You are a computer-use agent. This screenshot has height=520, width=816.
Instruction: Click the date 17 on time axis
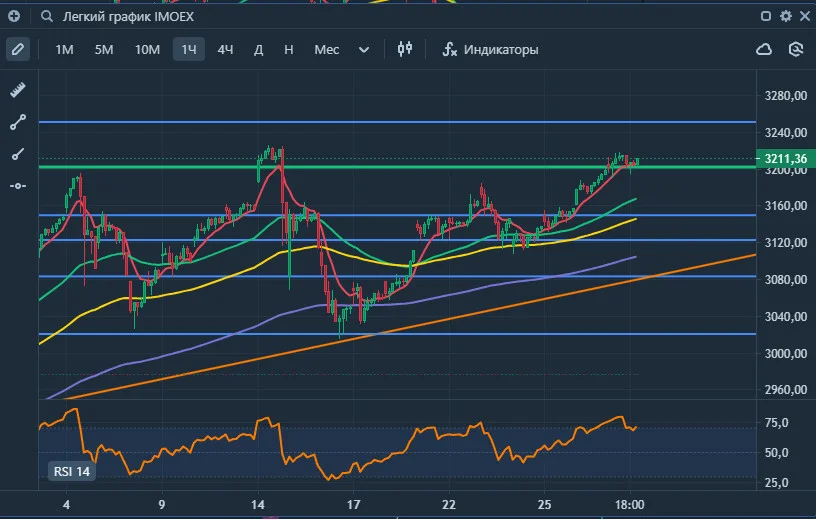353,505
